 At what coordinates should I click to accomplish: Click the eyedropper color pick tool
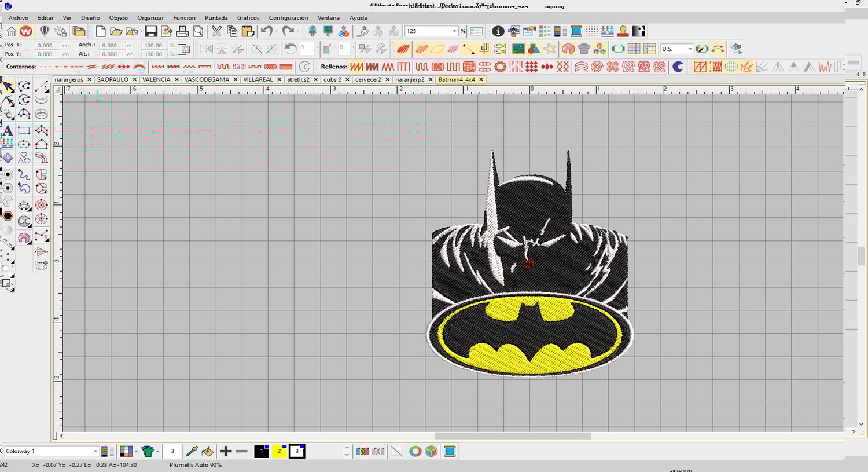tap(192, 451)
